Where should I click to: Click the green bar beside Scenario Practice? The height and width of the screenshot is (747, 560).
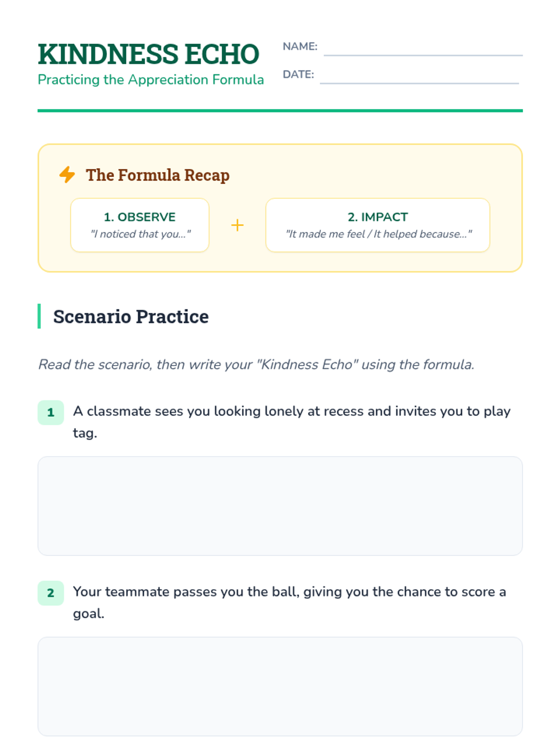[x=39, y=316]
